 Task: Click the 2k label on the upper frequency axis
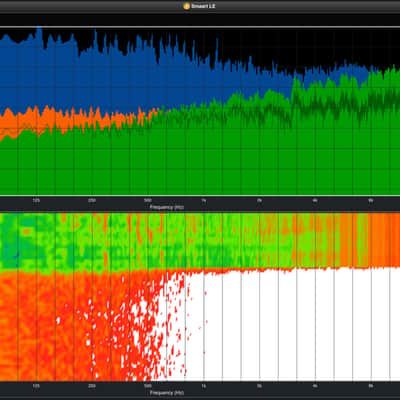(x=259, y=201)
